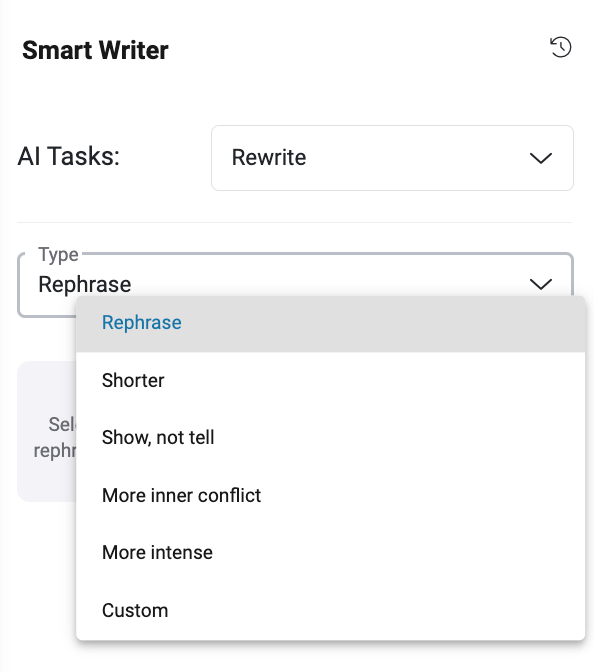This screenshot has width=594, height=672.
Task: Click the floating Type label
Action: click(58, 255)
